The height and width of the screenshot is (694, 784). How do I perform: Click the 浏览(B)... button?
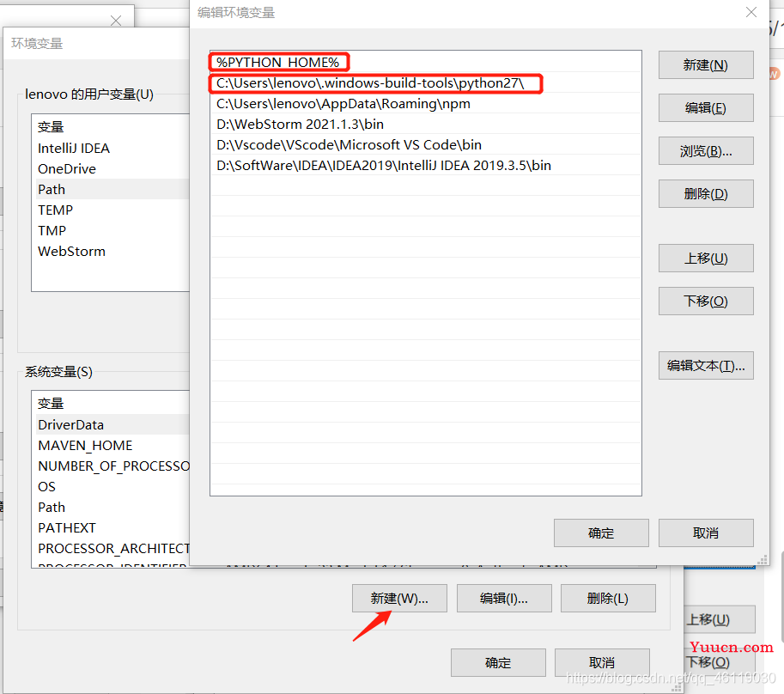pyautogui.click(x=706, y=151)
